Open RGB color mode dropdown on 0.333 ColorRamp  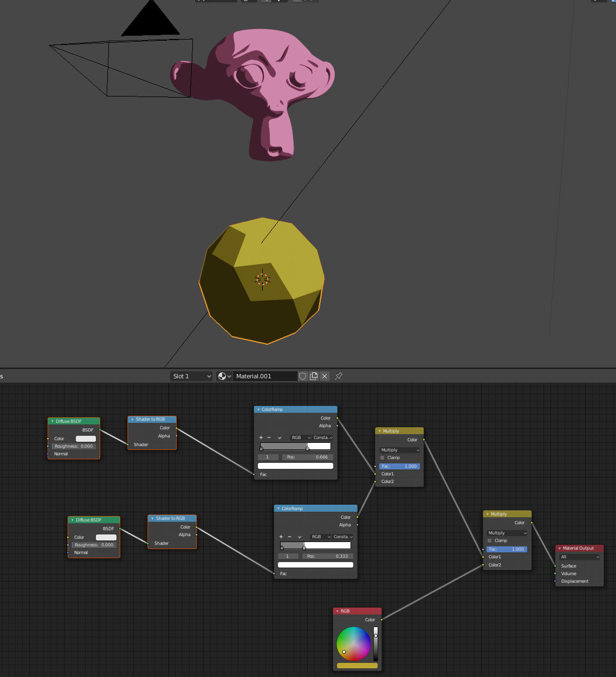coord(321,537)
